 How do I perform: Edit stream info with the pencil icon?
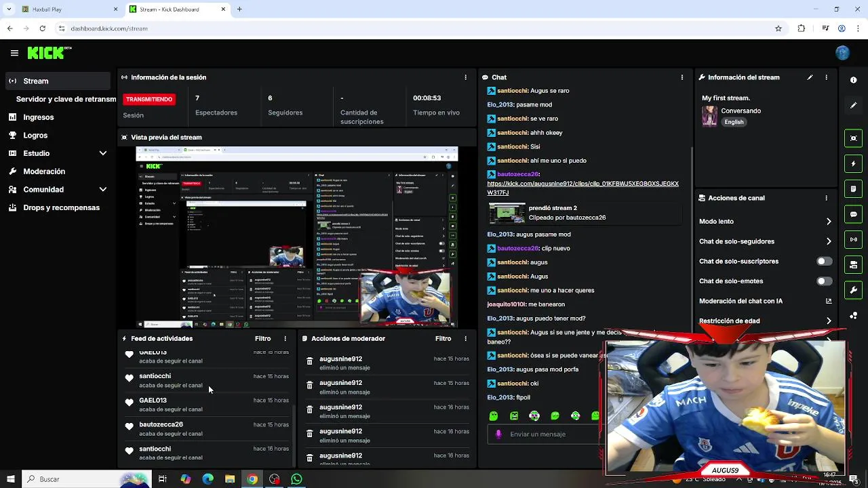pos(810,77)
